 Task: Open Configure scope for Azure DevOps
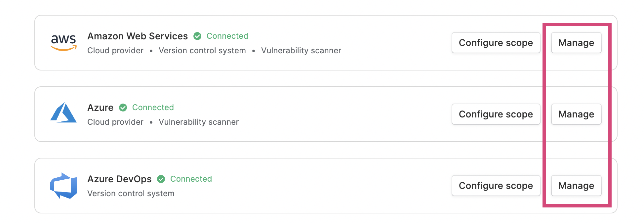[496, 186]
